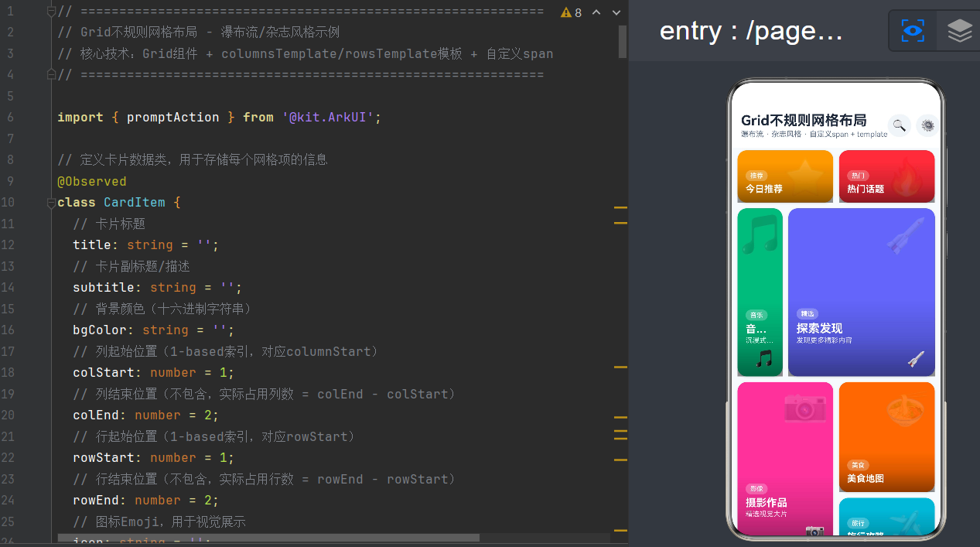This screenshot has height=547, width=980.
Task: Open the 美食地图 orange card in preview
Action: click(886, 437)
